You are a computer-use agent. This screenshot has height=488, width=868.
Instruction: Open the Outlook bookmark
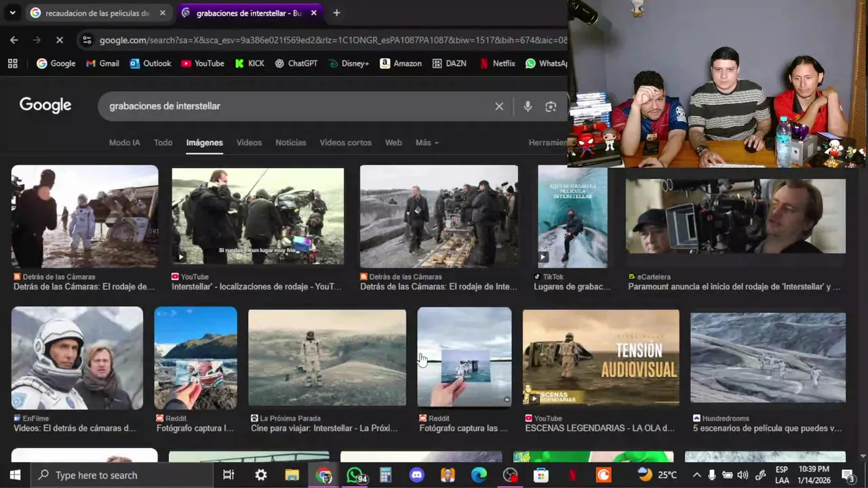click(150, 63)
